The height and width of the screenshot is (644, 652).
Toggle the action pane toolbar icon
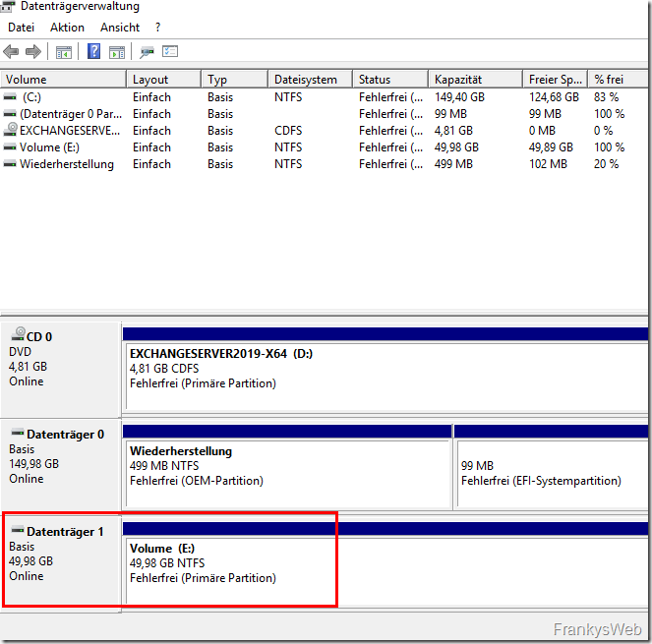(x=116, y=51)
